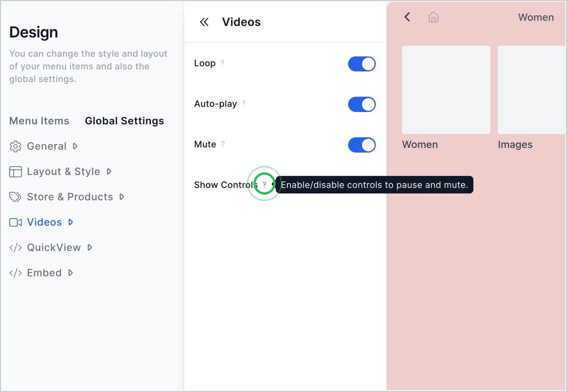
Task: Open the QuickView settings item
Action: tap(51, 247)
